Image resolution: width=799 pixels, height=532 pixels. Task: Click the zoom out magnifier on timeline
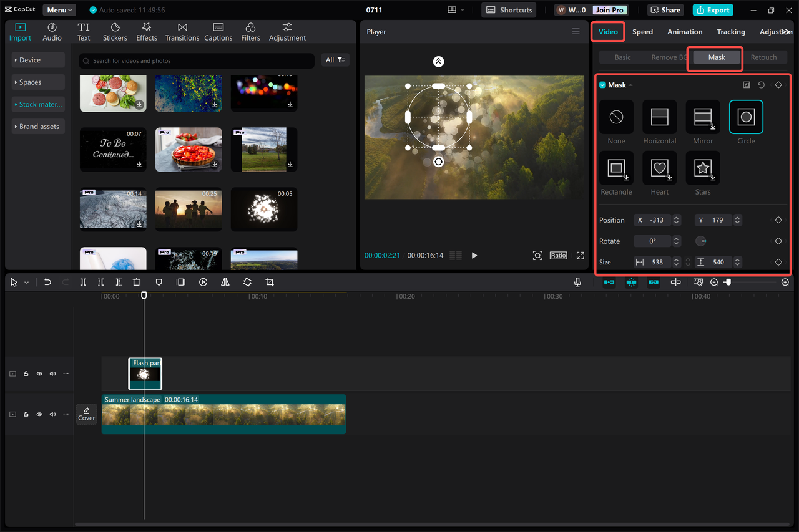point(714,283)
